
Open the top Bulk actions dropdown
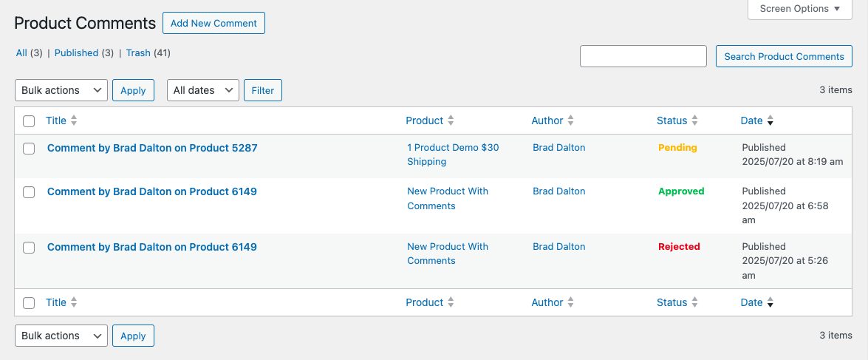(x=61, y=90)
